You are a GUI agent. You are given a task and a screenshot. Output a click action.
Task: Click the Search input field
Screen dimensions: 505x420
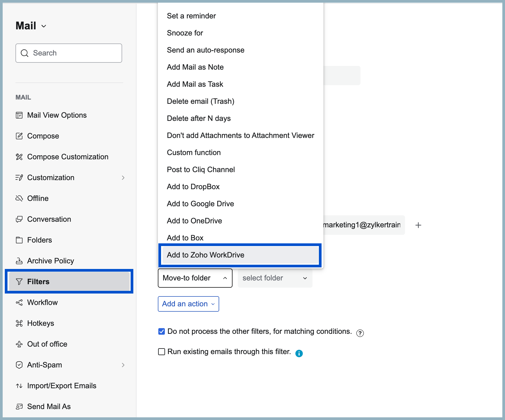pyautogui.click(x=69, y=53)
